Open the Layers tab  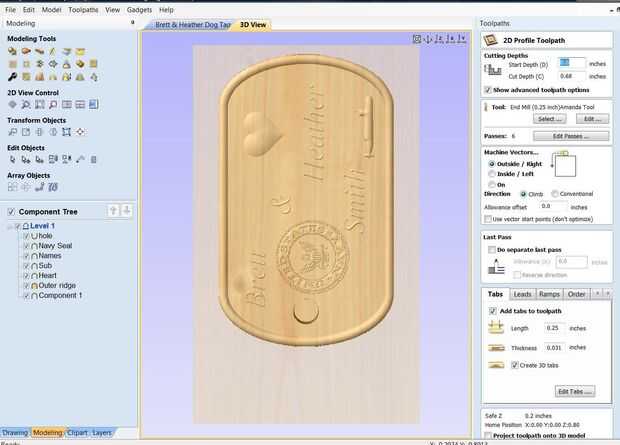102,433
